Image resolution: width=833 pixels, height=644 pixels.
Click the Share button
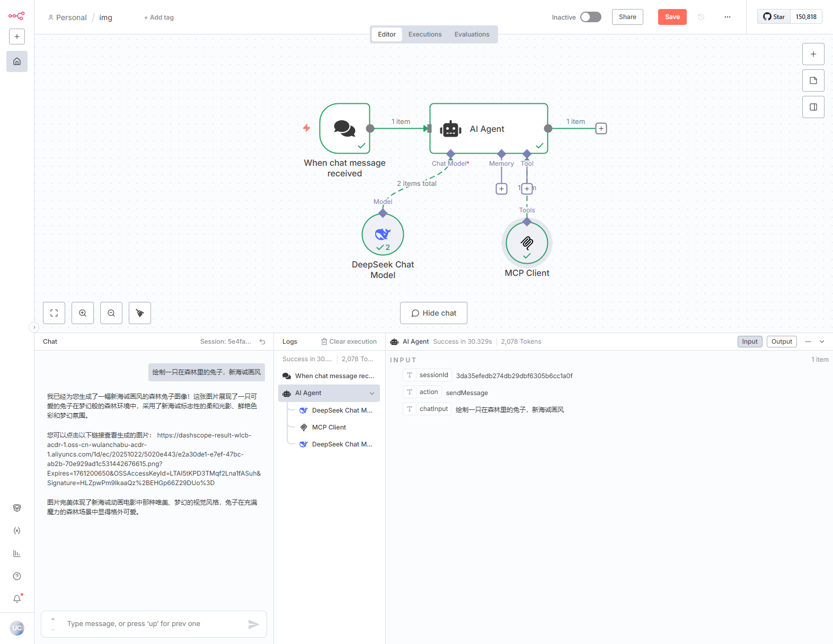tap(627, 17)
